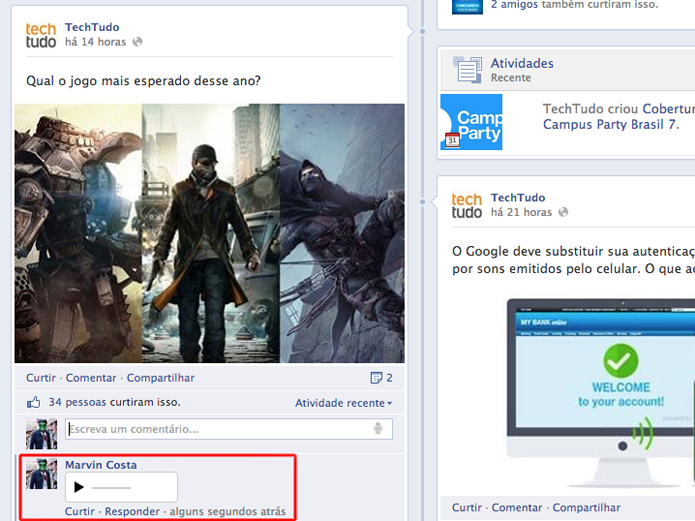Click the timeline dot beside the Google post
Viewport: 695px width, 521px height.
(422, 202)
